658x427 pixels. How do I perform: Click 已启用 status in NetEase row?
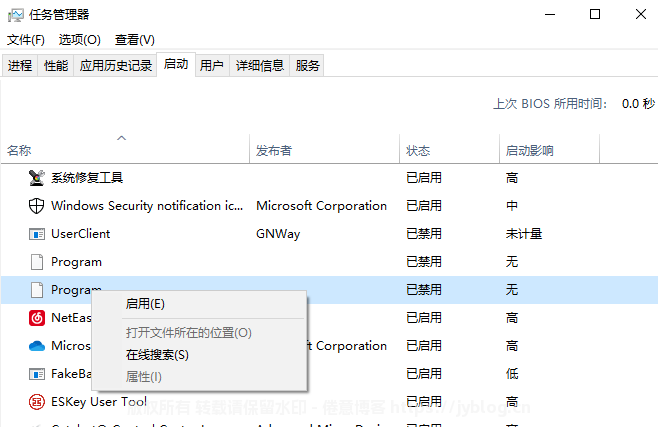coord(424,318)
